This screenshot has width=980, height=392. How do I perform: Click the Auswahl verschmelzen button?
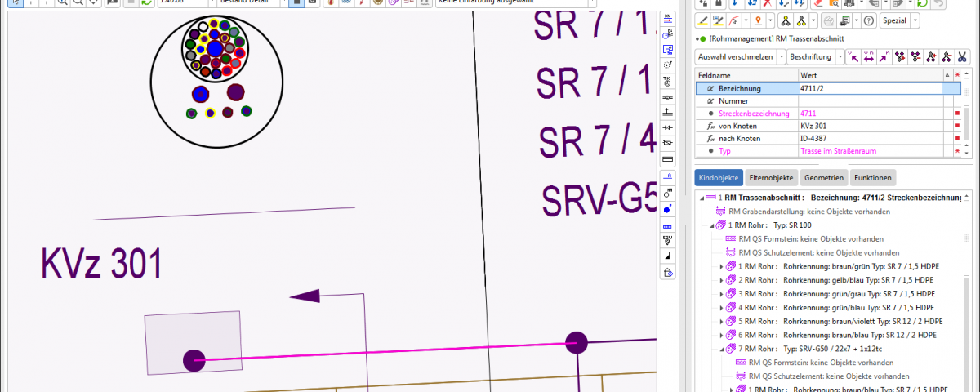click(x=736, y=57)
